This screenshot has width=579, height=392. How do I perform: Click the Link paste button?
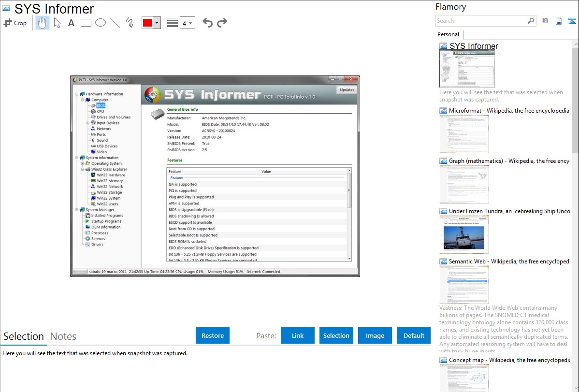(298, 335)
